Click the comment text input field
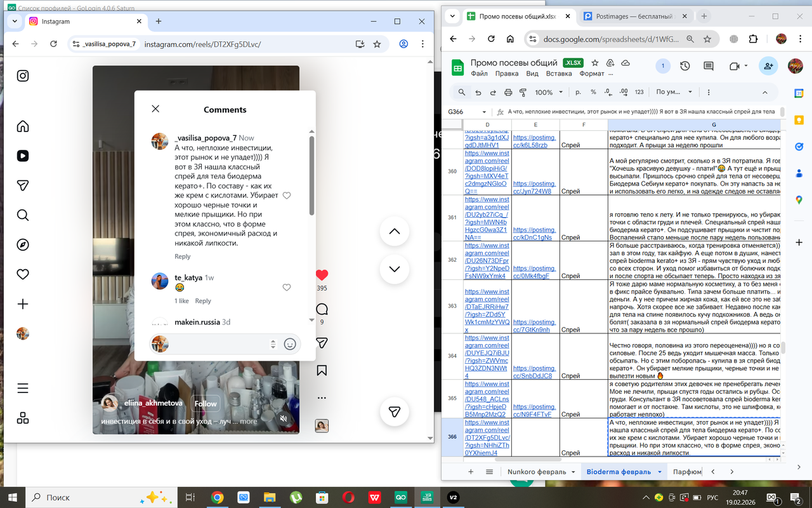The width and height of the screenshot is (812, 508). click(x=219, y=344)
